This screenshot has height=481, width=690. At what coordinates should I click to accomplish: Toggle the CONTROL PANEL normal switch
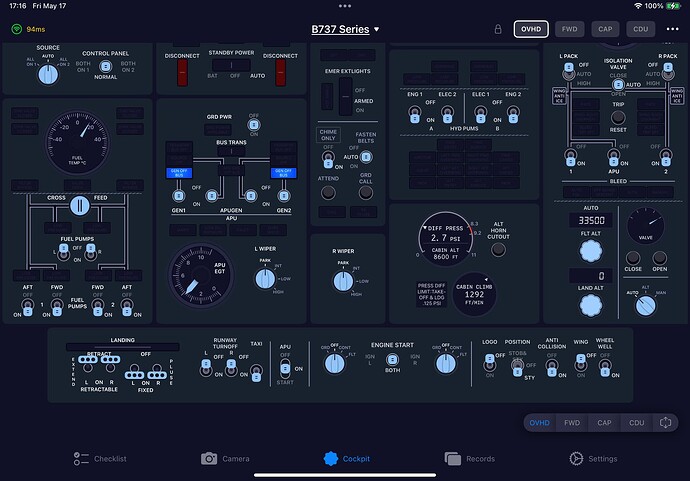[x=106, y=66]
